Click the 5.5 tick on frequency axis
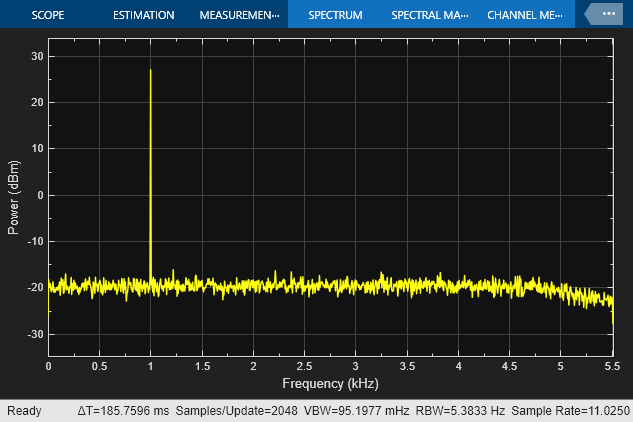The height and width of the screenshot is (422, 633). 612,367
